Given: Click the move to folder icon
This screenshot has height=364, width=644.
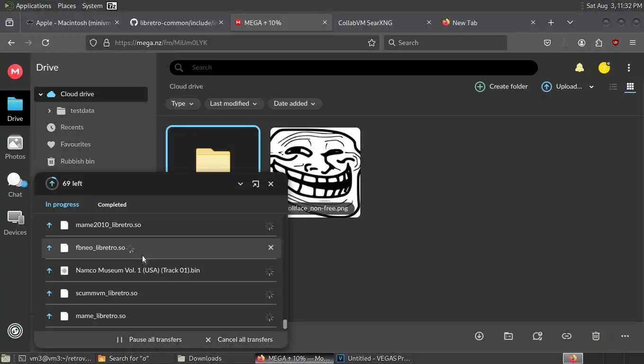Looking at the screenshot, I should [x=509, y=336].
